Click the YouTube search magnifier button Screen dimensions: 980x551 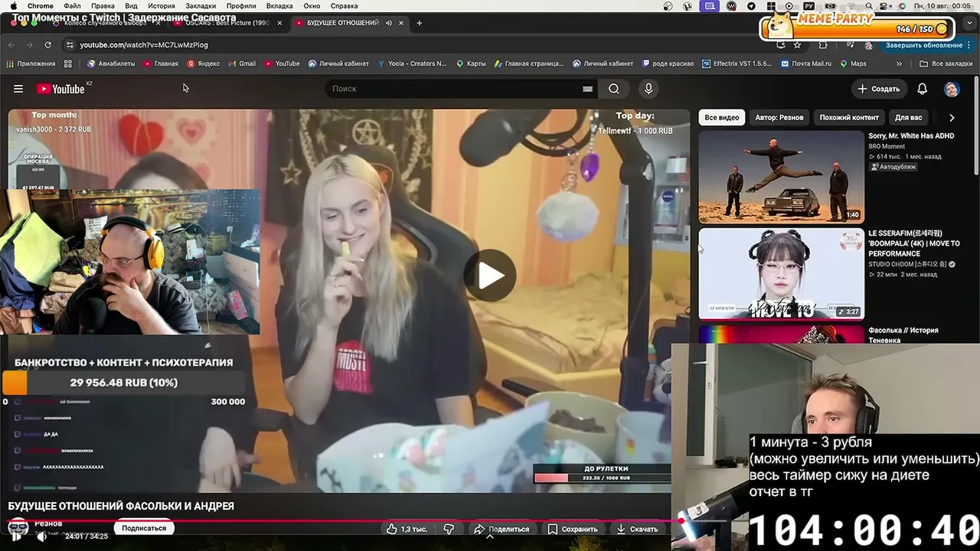(614, 89)
